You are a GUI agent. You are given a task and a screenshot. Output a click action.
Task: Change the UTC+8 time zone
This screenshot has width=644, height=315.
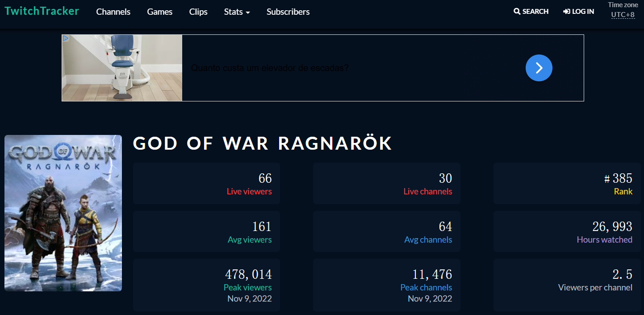[x=623, y=15]
